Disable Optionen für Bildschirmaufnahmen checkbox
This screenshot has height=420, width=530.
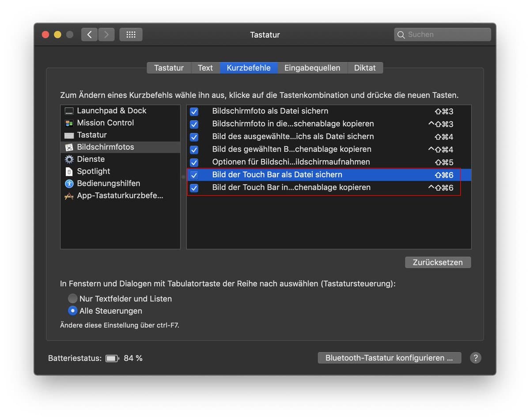point(194,163)
